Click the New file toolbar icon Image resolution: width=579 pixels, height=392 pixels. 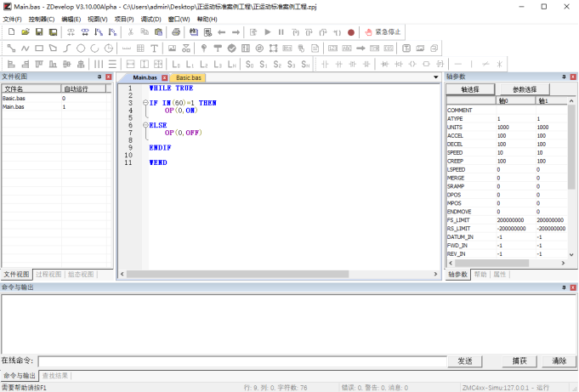11,32
